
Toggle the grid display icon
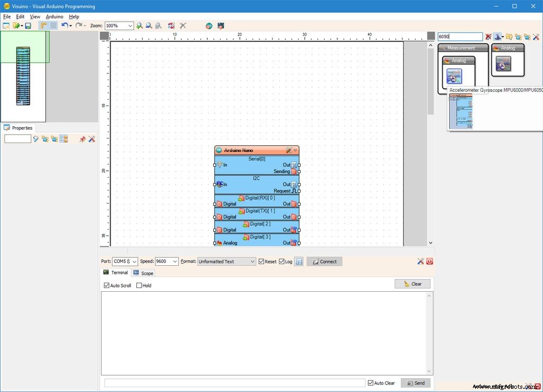pos(54,25)
